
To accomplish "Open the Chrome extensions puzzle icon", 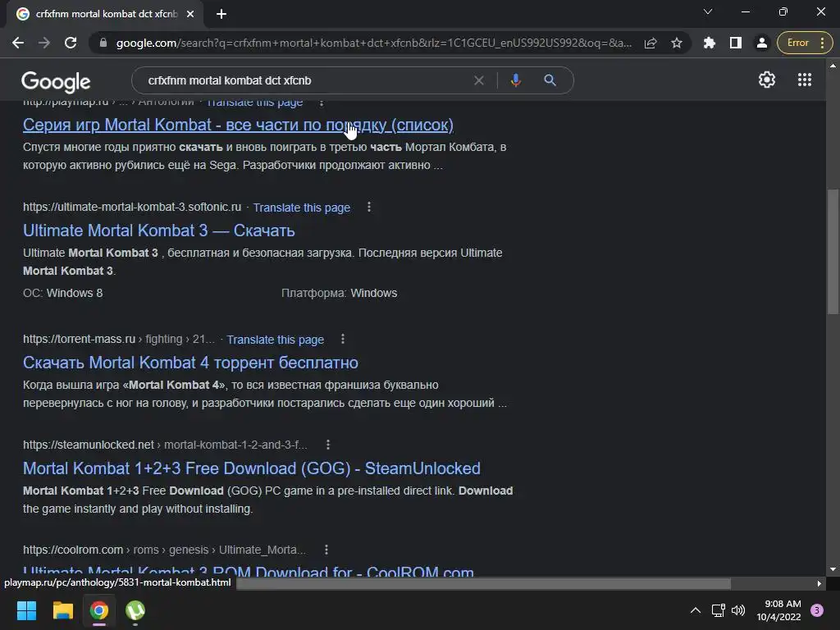I will click(x=710, y=43).
